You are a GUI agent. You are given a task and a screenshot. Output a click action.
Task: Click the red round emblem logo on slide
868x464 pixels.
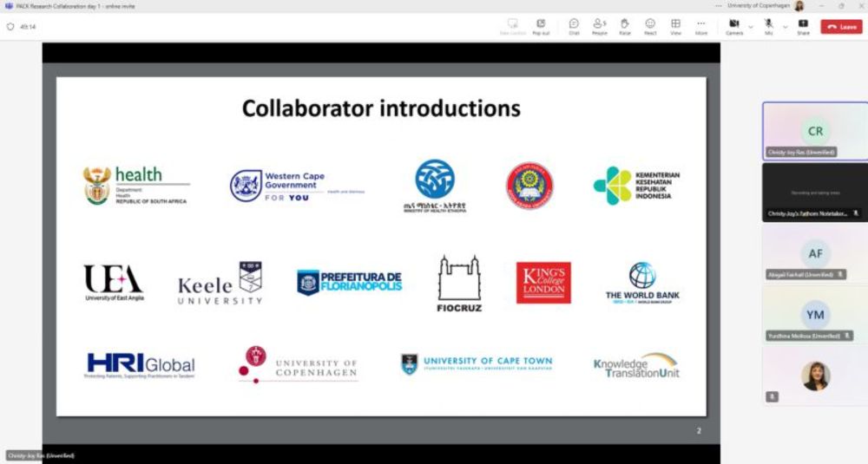point(529,186)
